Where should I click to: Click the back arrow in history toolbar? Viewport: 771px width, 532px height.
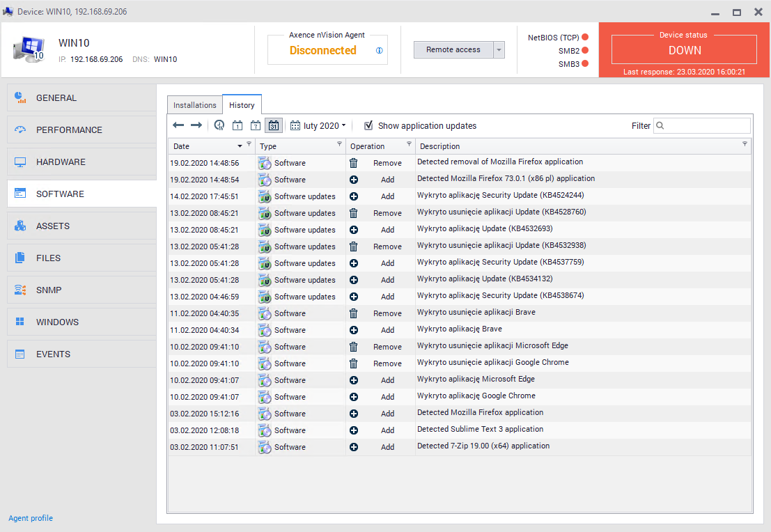tap(178, 125)
